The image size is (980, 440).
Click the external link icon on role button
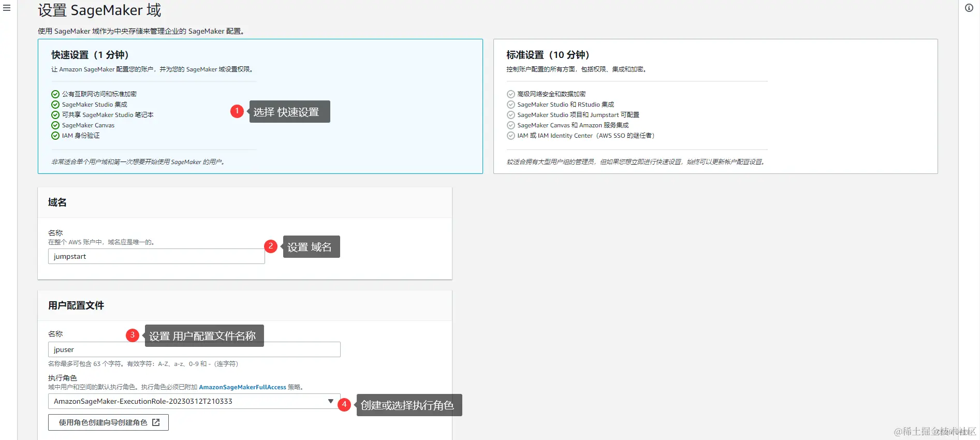pos(156,422)
